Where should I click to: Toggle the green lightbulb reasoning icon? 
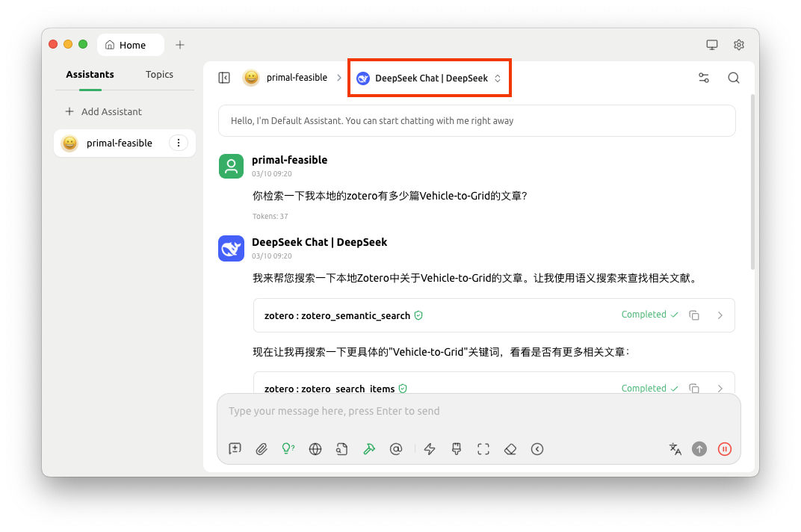tap(288, 449)
